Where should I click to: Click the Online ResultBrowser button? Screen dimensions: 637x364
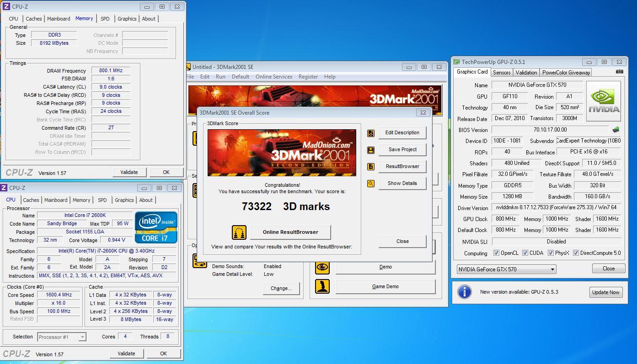coord(290,232)
